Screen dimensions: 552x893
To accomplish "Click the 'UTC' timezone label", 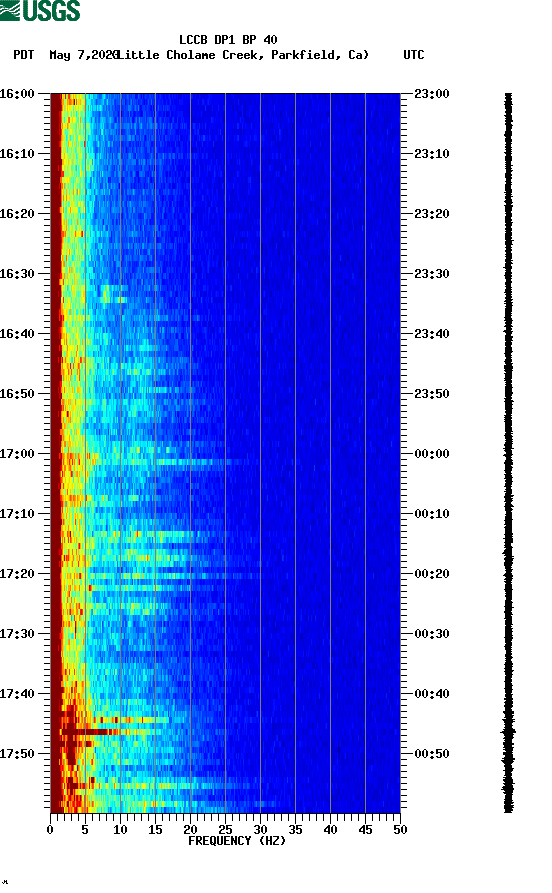I will point(414,55).
